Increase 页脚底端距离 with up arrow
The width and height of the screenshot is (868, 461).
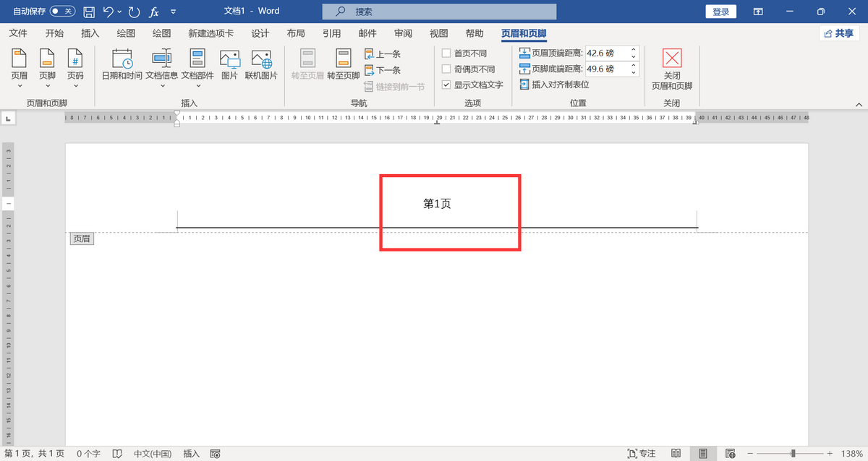pyautogui.click(x=634, y=66)
